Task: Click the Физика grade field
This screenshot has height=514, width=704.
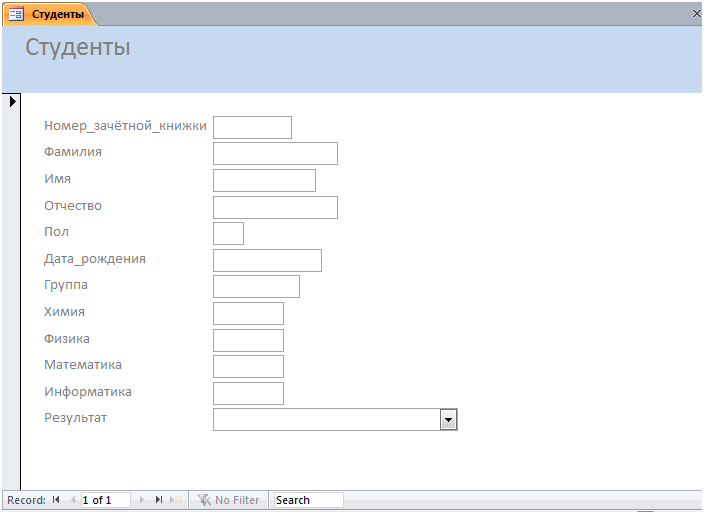Action: (248, 340)
